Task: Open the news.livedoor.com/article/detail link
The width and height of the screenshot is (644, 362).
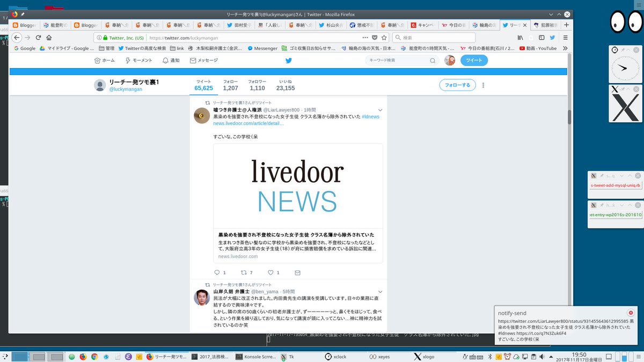Action: tap(248, 123)
